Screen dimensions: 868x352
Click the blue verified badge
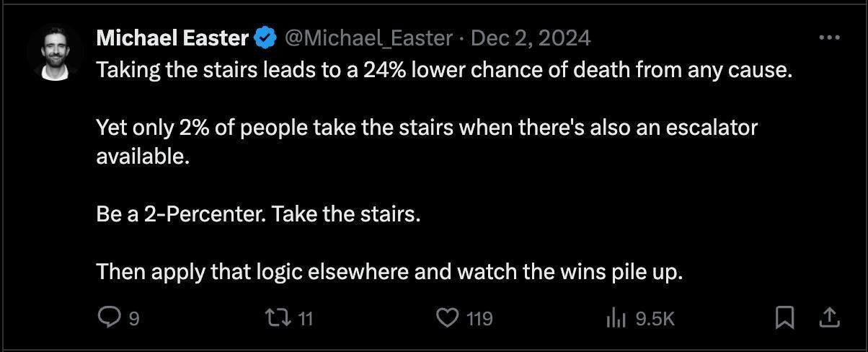point(267,38)
